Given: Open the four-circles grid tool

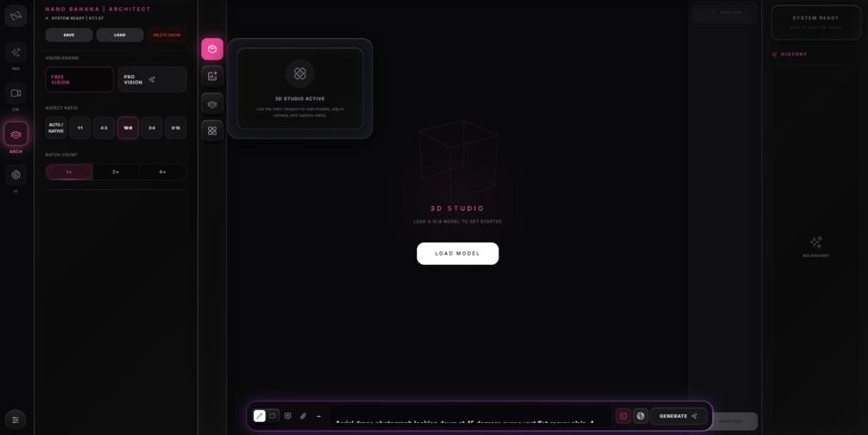Looking at the screenshot, I should 212,130.
